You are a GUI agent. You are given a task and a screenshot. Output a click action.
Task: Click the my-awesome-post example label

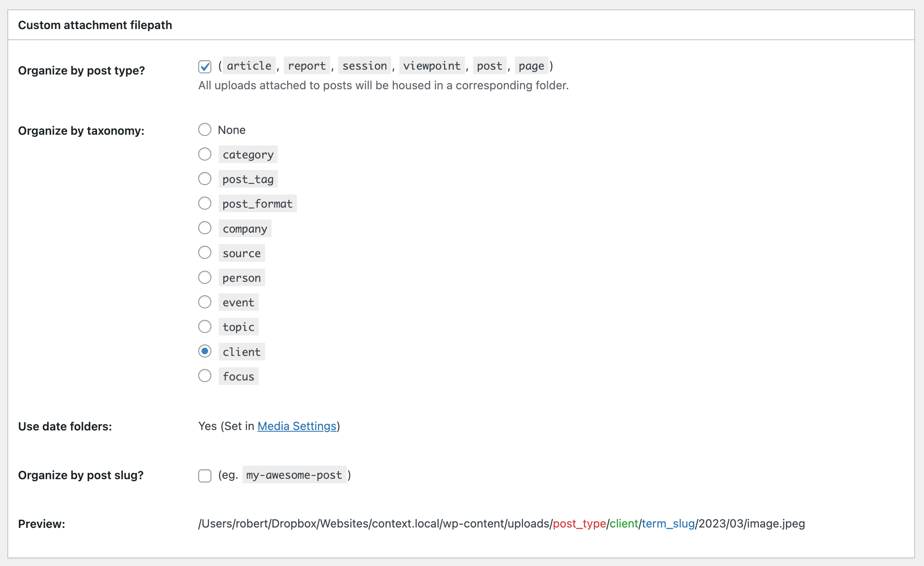click(x=294, y=475)
